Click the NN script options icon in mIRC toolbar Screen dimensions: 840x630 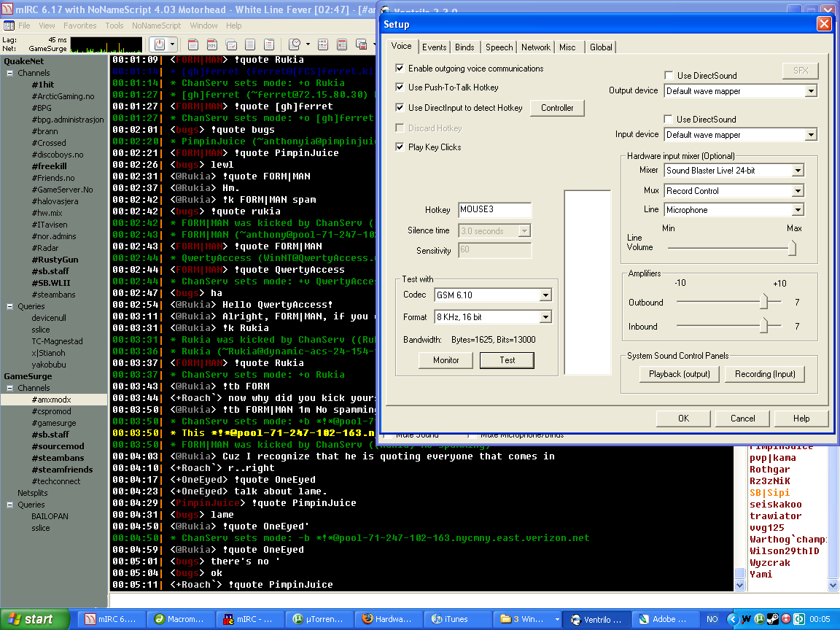(212, 44)
